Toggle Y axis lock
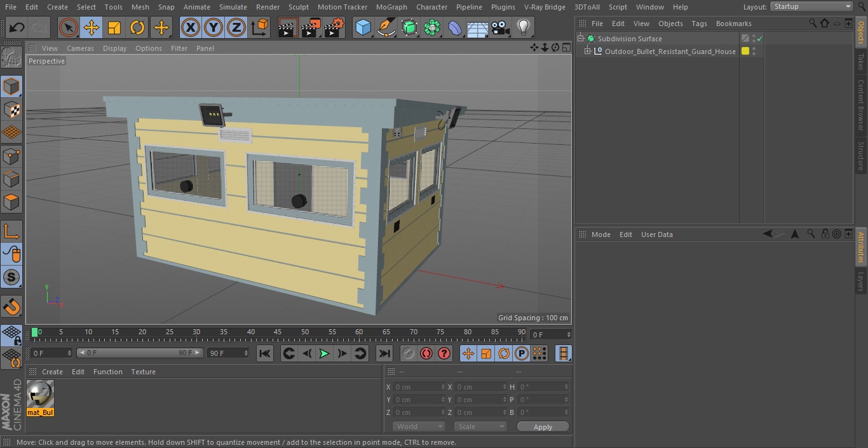 click(214, 27)
